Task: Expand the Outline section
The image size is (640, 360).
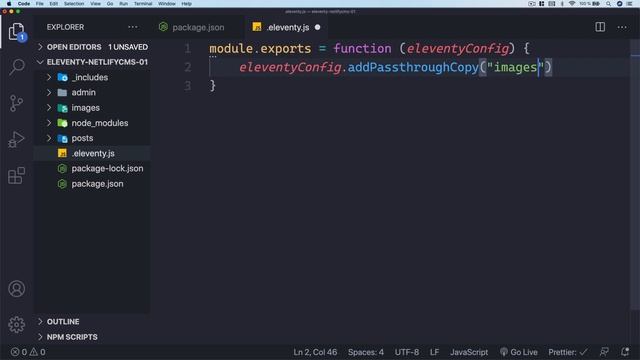Action: (40, 322)
